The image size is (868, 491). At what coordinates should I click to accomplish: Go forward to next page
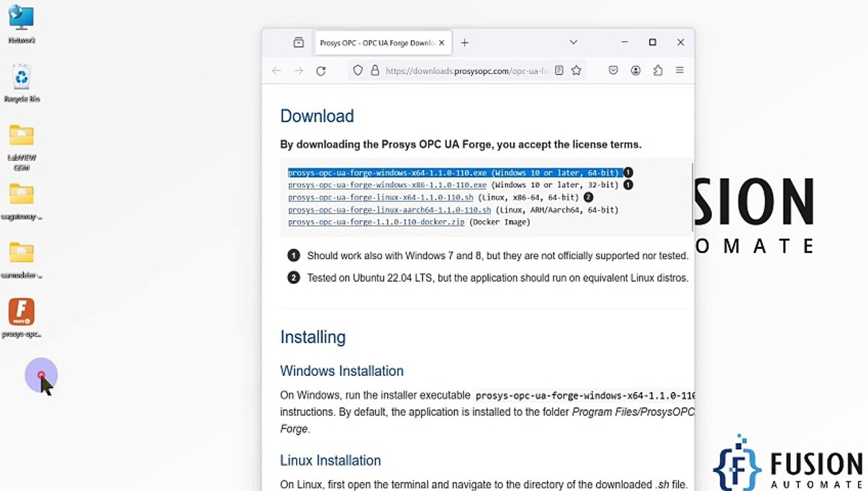tap(298, 70)
